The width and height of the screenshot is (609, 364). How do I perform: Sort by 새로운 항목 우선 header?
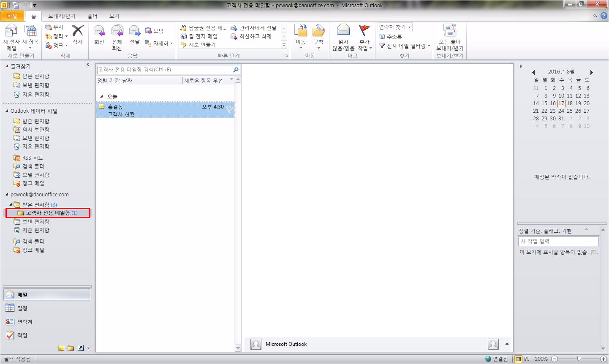tap(208, 81)
